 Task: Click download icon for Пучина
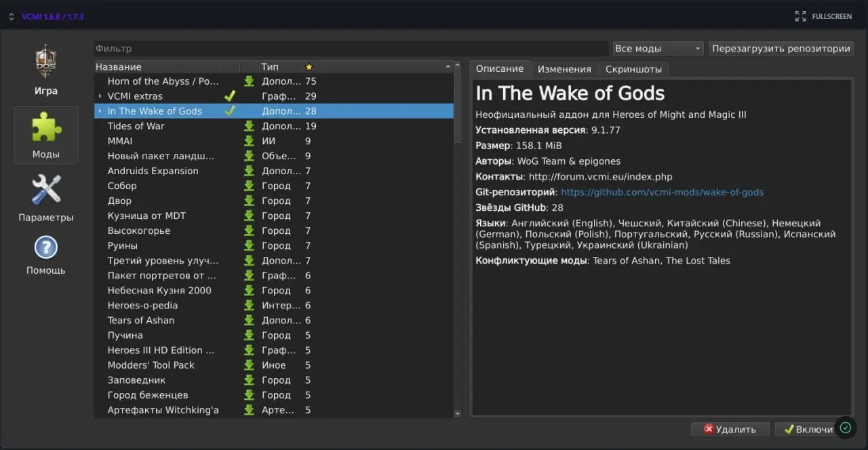click(249, 335)
